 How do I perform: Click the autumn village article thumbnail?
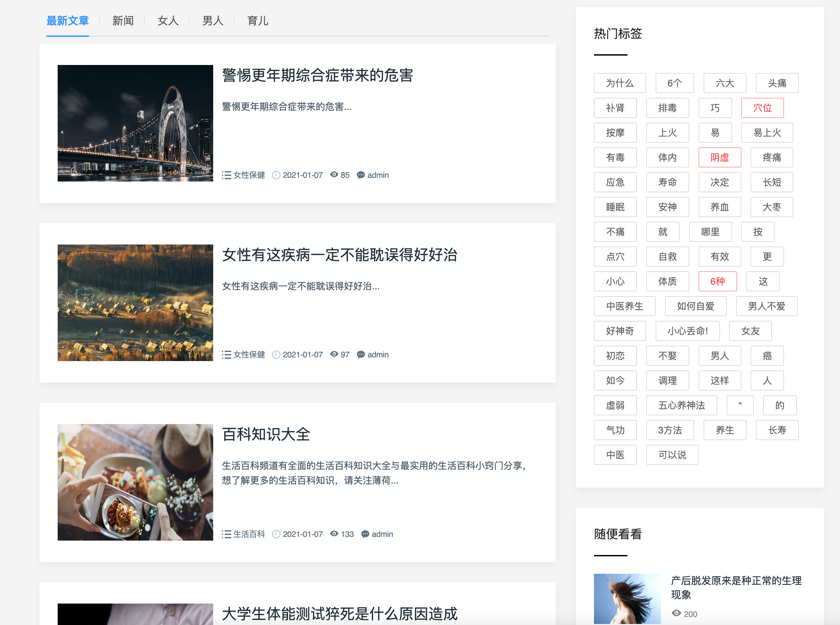pyautogui.click(x=135, y=303)
